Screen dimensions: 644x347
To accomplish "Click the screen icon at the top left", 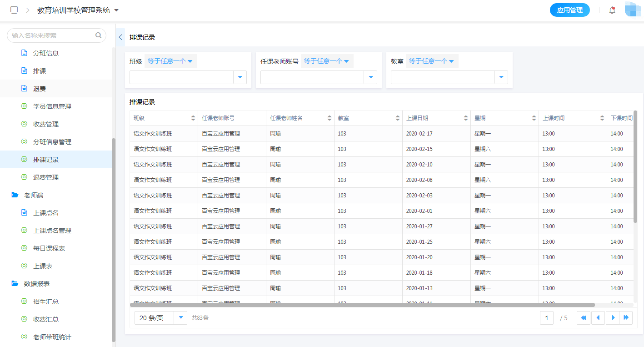I will pyautogui.click(x=14, y=10).
